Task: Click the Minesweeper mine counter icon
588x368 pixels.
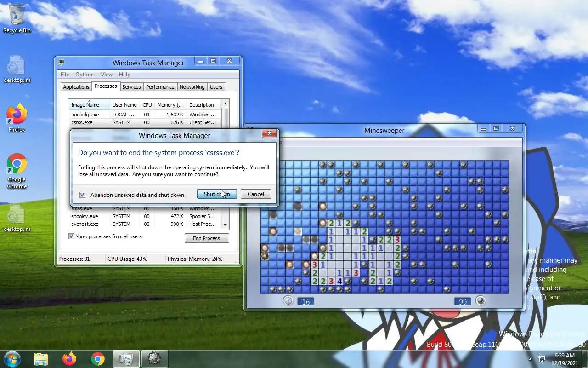Action: tap(481, 301)
